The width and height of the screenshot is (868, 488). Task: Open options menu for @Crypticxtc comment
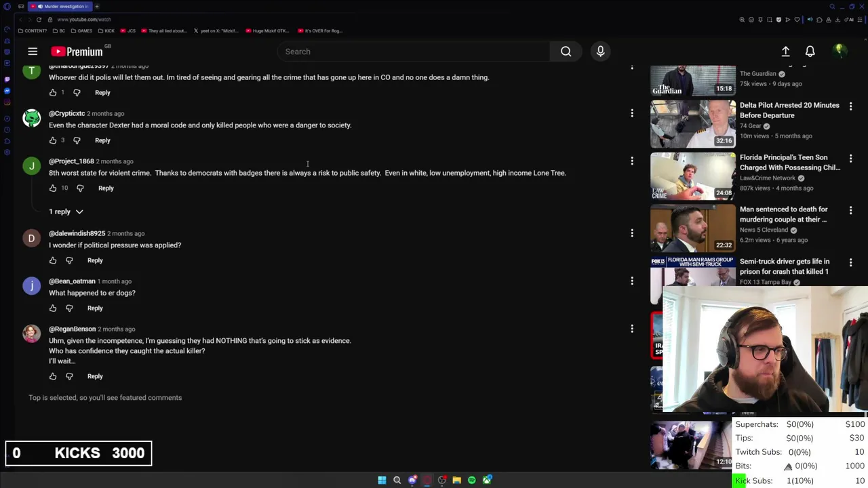pyautogui.click(x=632, y=113)
